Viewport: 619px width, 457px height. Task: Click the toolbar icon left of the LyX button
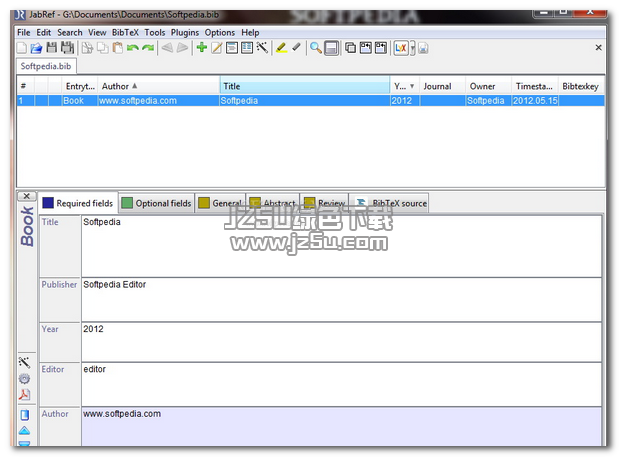click(381, 48)
